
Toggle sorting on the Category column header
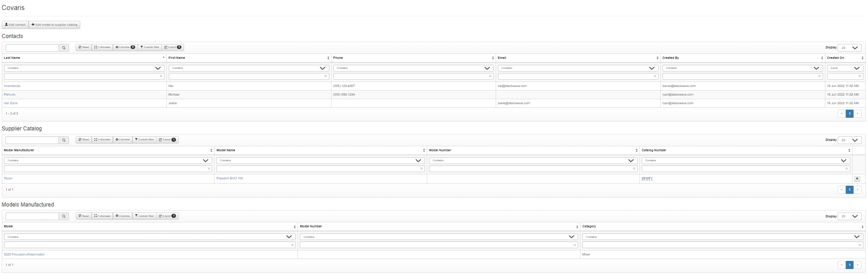(722, 226)
